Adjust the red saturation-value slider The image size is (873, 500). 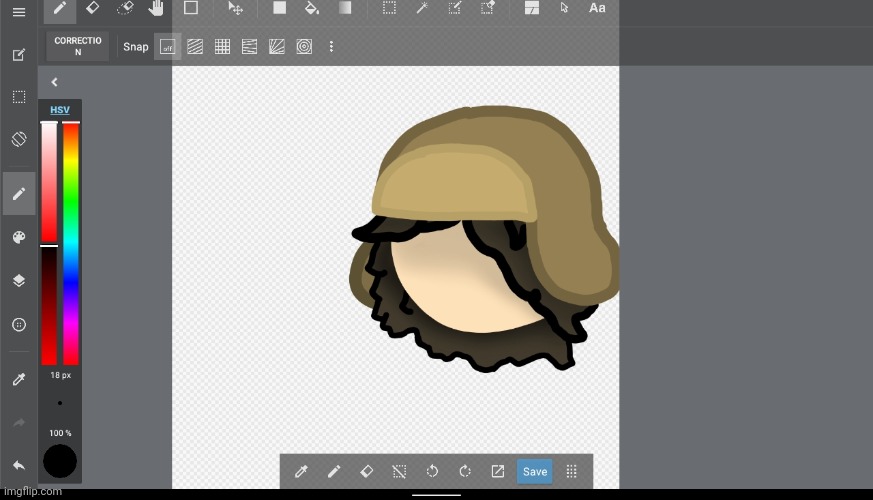pyautogui.click(x=49, y=243)
